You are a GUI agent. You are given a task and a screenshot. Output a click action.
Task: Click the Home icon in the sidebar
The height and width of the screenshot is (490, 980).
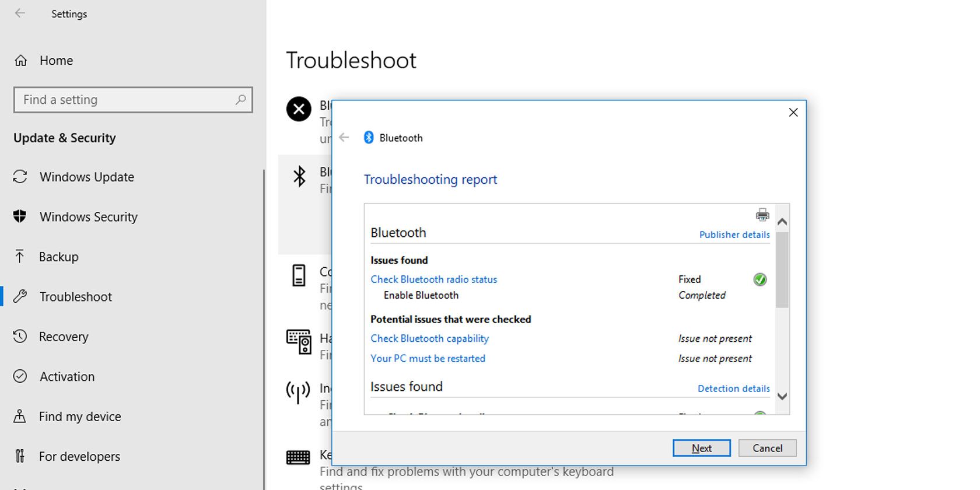pos(21,61)
